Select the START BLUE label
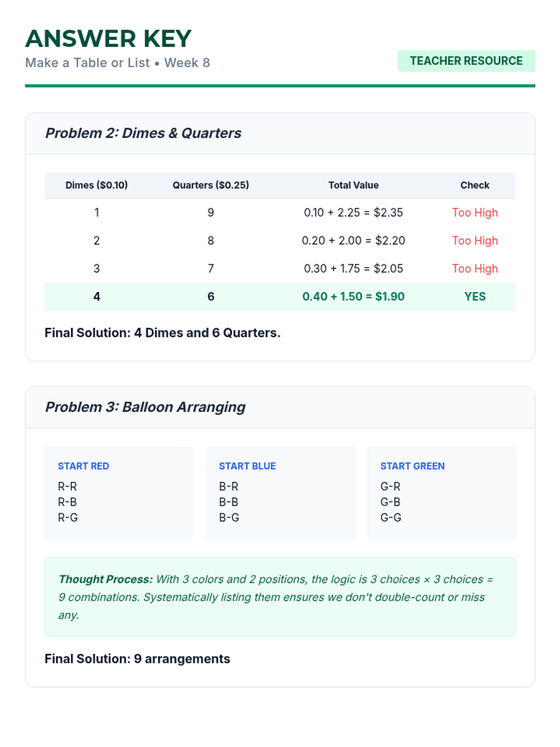This screenshot has height=747, width=560. tap(247, 466)
